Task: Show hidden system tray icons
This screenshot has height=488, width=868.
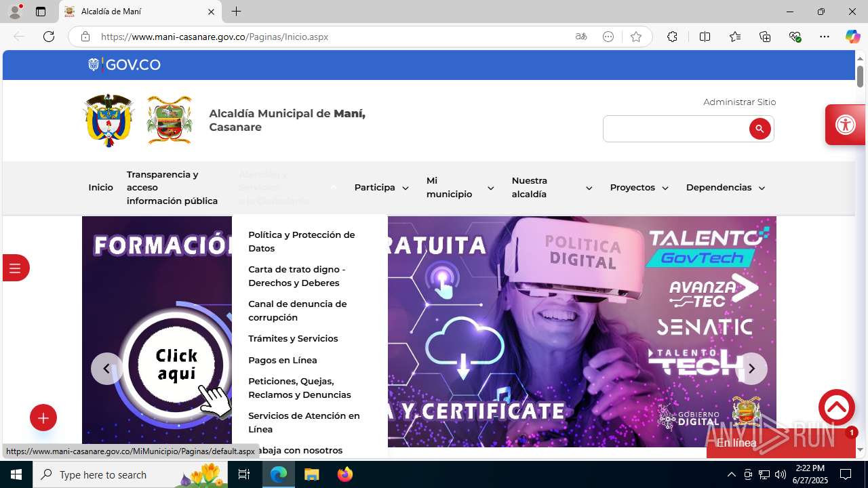Action: click(x=731, y=474)
